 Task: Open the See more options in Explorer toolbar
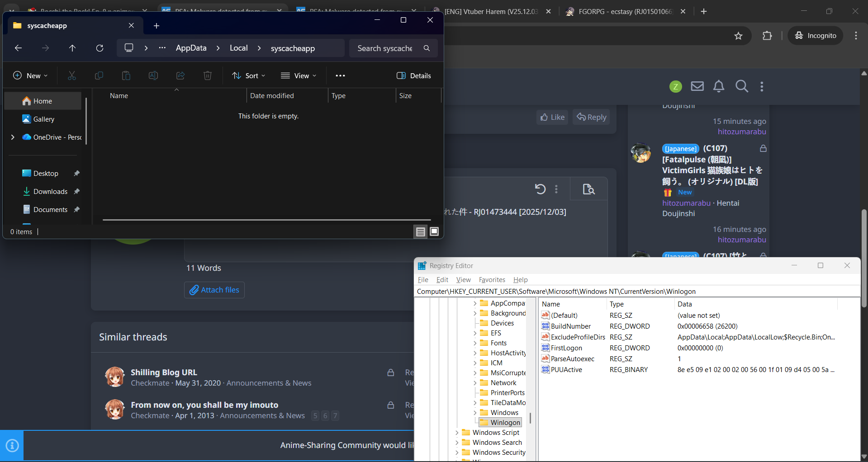click(341, 75)
